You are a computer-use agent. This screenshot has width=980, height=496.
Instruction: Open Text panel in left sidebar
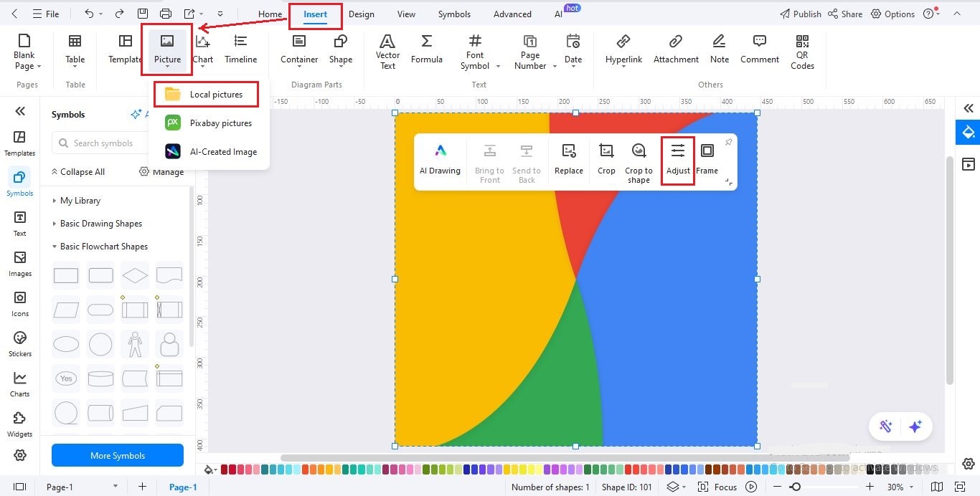(19, 224)
